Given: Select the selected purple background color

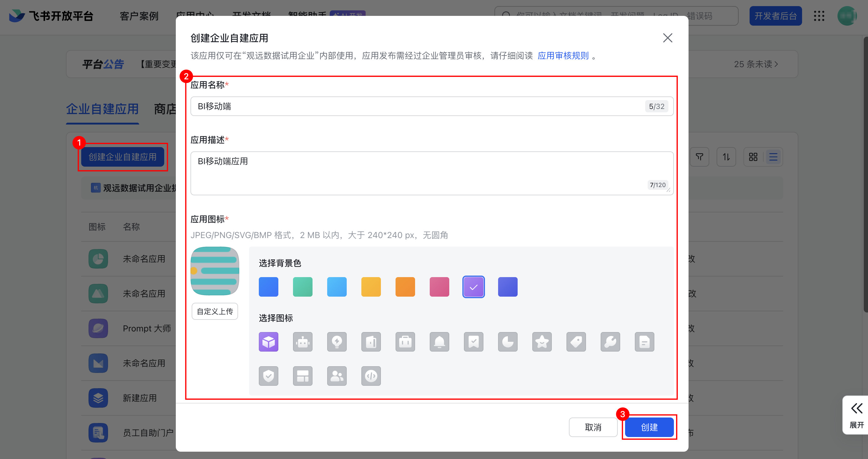Looking at the screenshot, I should click(473, 287).
